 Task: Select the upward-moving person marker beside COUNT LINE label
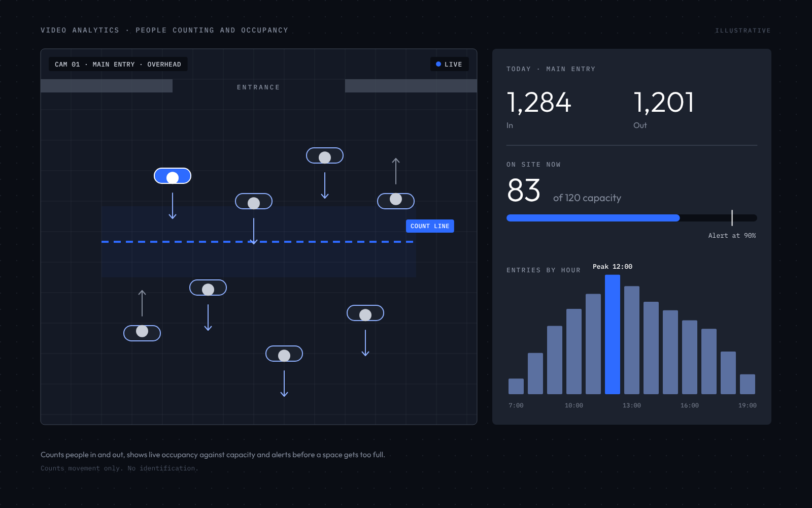coord(396,201)
